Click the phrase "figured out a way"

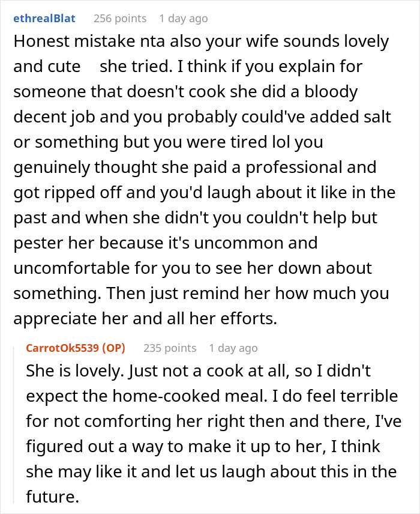[94, 447]
